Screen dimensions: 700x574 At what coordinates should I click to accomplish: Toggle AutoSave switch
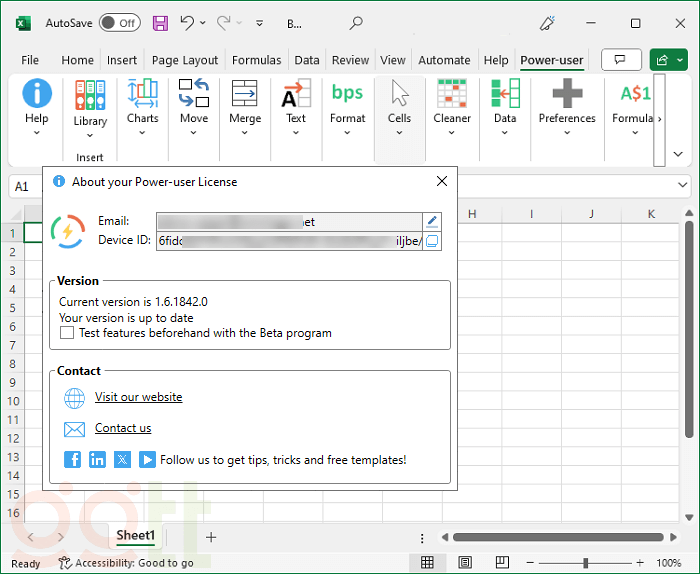click(x=120, y=23)
